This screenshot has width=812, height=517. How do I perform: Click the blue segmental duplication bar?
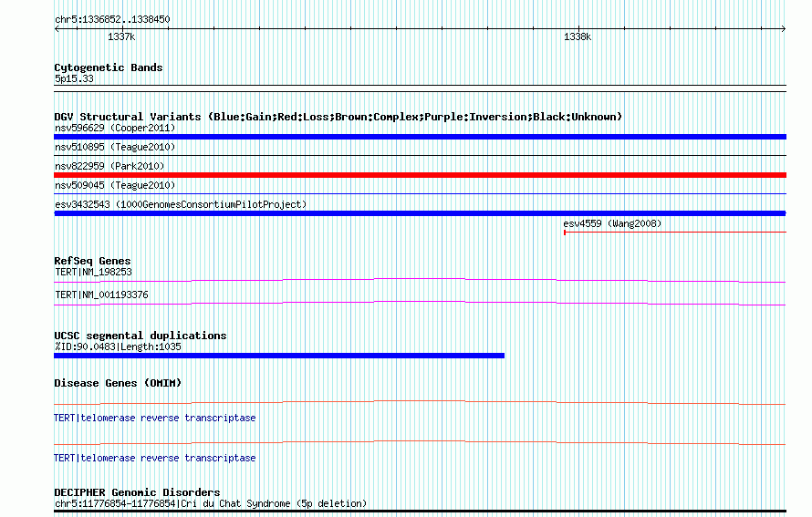279,356
